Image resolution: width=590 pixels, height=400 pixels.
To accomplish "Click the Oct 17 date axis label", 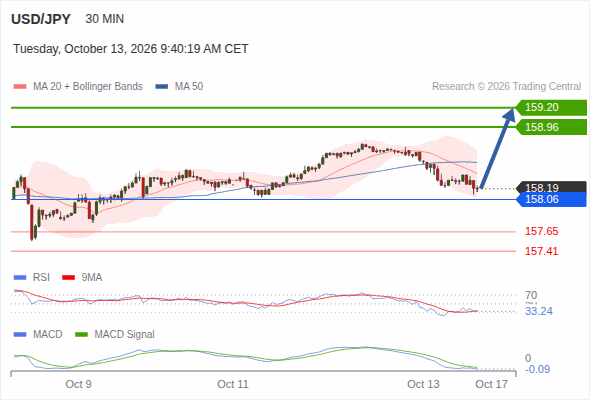I will pos(491,384).
